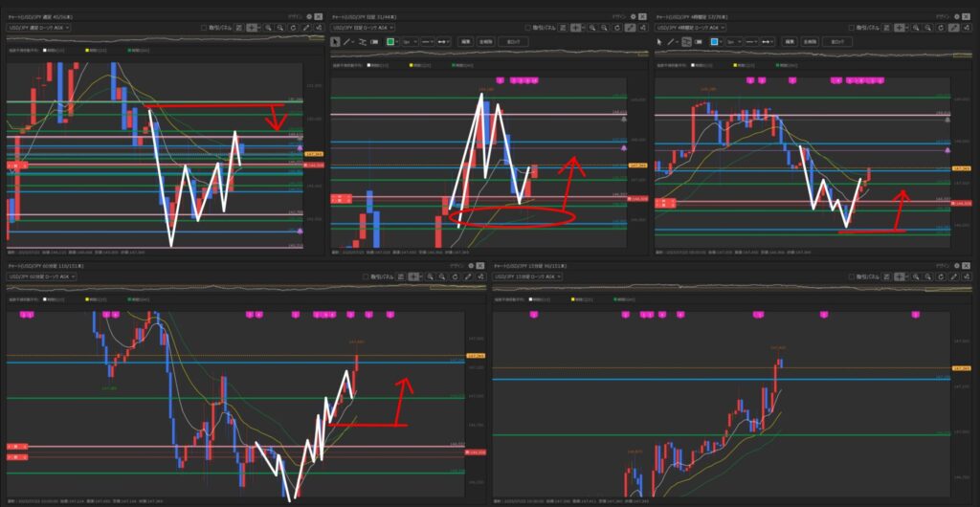980x507 pixels.
Task: Open line style dropdown in 4-hour chart
Action: (750, 41)
